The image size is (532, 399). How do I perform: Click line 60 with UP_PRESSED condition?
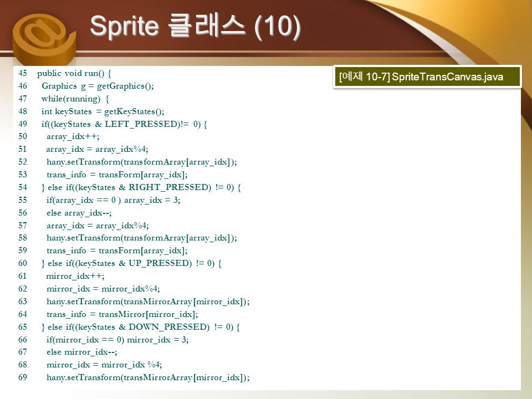coord(132,264)
